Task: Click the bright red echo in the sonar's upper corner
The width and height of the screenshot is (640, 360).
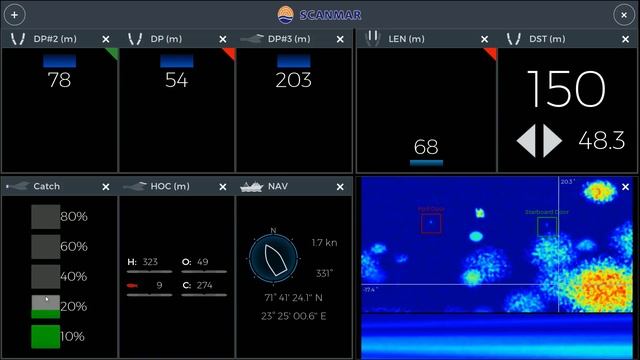Action: point(598,192)
